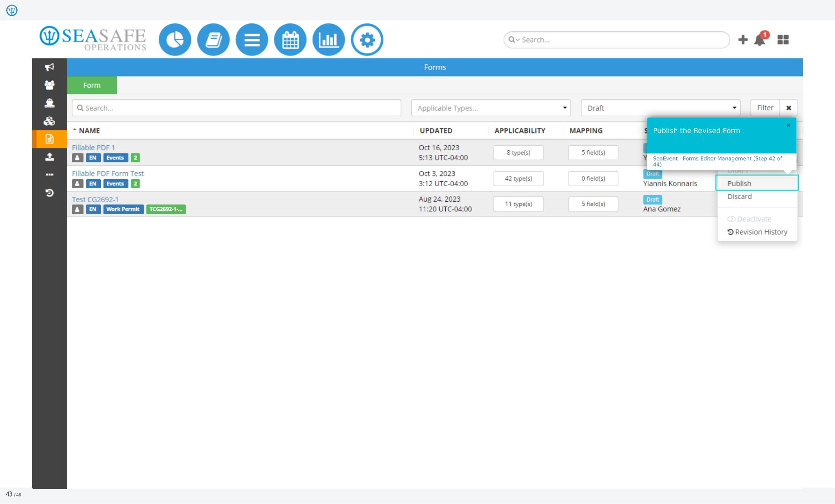Open the Fillable PDF 1 form link
The image size is (835, 504).
point(93,147)
